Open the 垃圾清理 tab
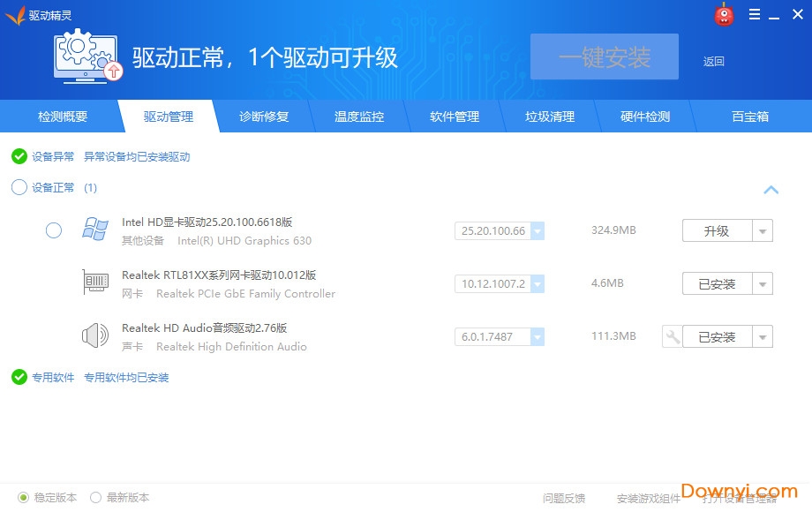812x512 pixels. (550, 117)
